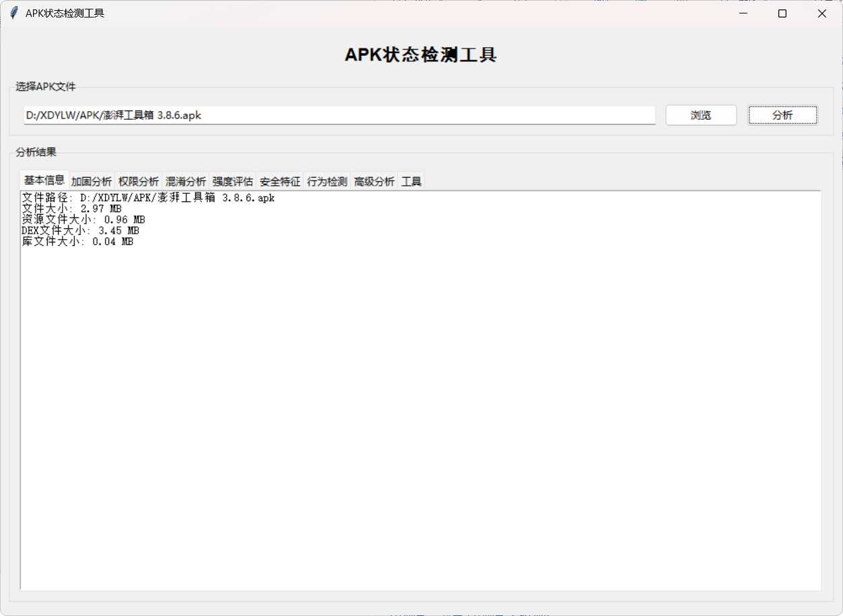Open the 工具 tab
Screen dimensions: 843x616
tap(411, 180)
